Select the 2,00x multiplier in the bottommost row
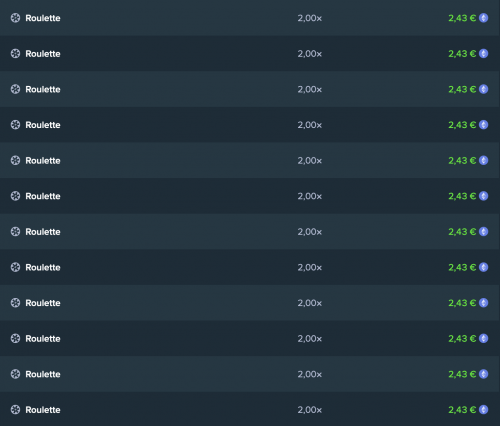 tap(310, 410)
